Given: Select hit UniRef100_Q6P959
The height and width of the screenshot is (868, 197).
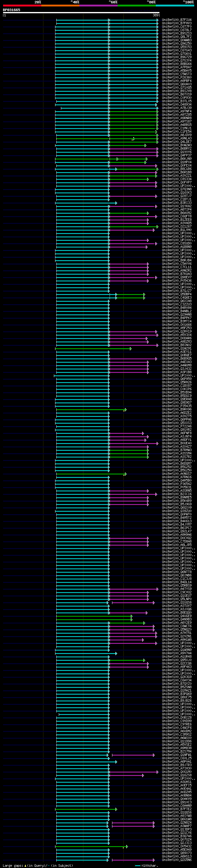Looking at the screenshot, I should [x=176, y=379].
